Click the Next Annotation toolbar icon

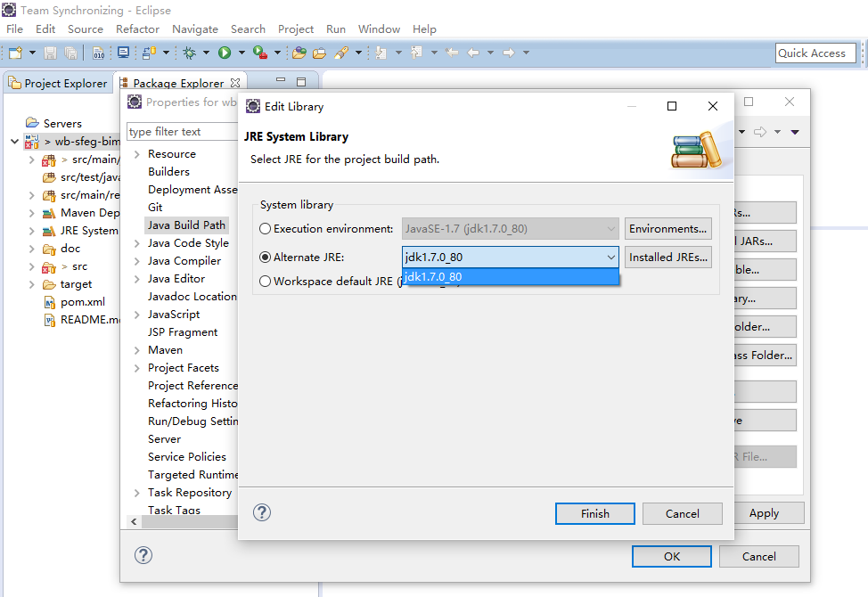pos(381,53)
